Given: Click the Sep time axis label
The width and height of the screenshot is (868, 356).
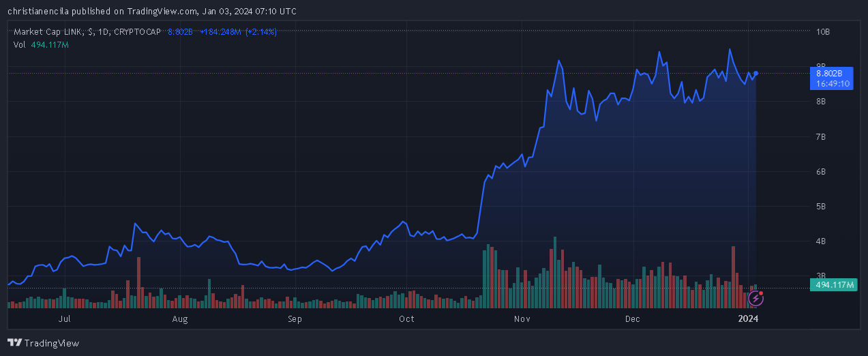Looking at the screenshot, I should [295, 318].
